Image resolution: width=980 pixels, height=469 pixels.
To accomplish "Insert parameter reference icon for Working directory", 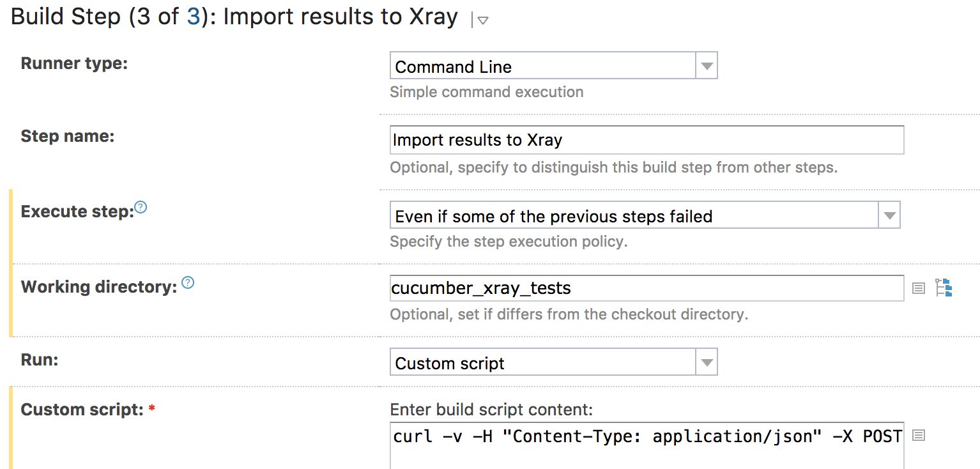I will click(918, 288).
